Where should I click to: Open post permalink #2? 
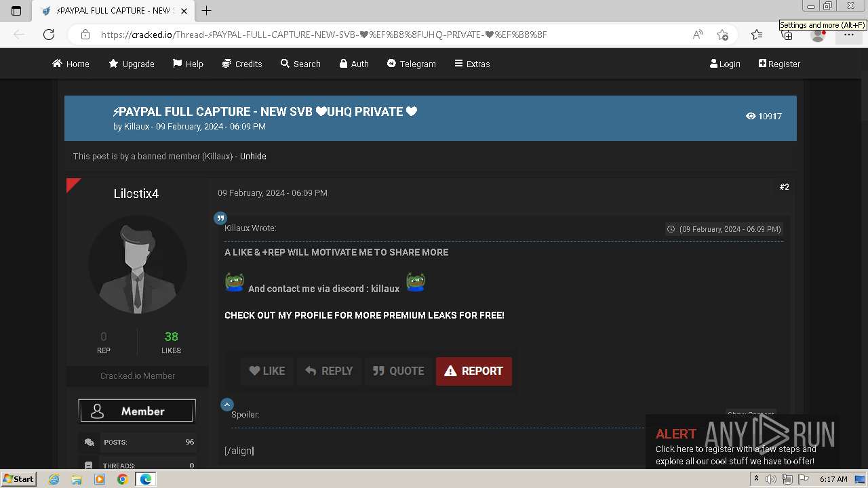(x=785, y=187)
